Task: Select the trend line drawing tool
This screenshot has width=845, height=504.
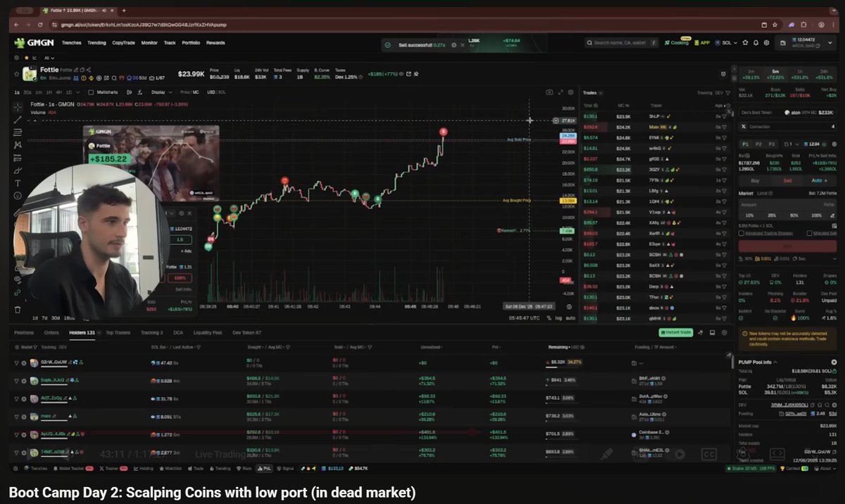Action: (18, 120)
